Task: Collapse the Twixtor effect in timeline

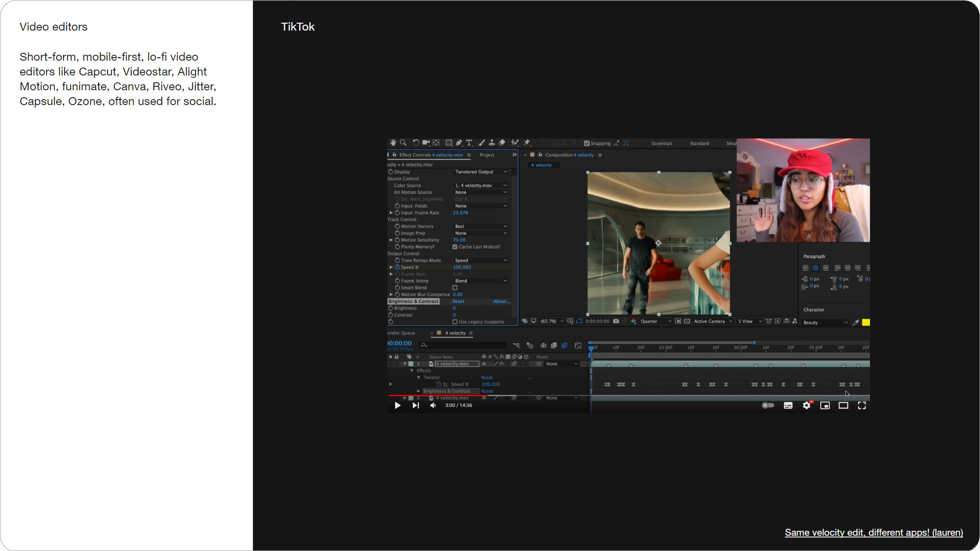Action: (418, 378)
